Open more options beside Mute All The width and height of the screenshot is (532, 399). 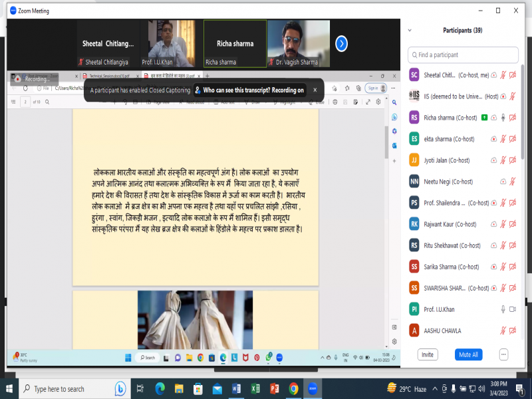(503, 354)
